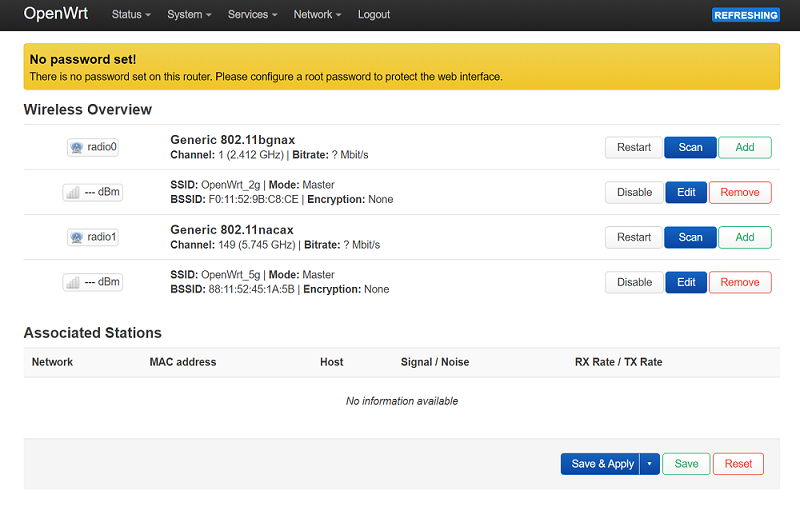The image size is (800, 506).
Task: Click the MAC address column header
Action: [183, 362]
